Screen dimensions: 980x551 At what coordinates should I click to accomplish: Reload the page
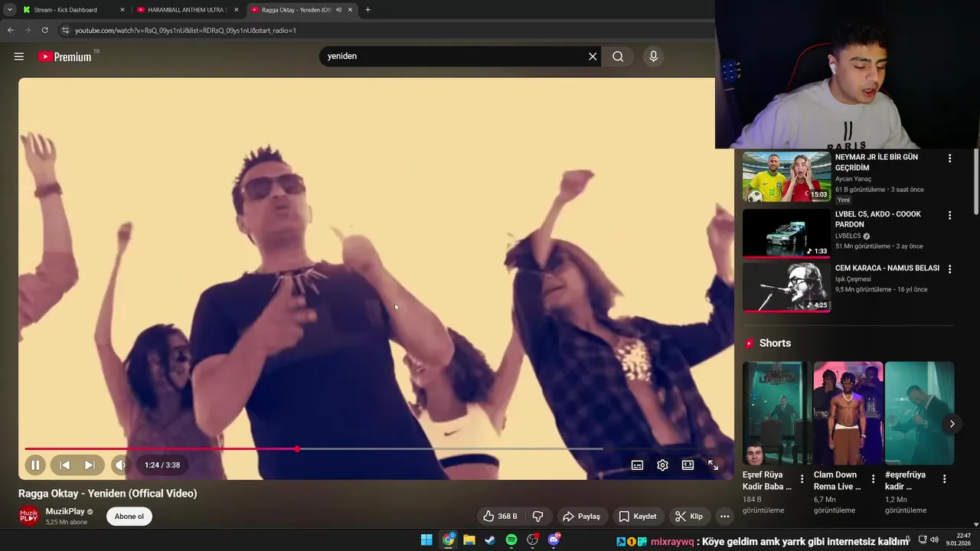[x=45, y=30]
